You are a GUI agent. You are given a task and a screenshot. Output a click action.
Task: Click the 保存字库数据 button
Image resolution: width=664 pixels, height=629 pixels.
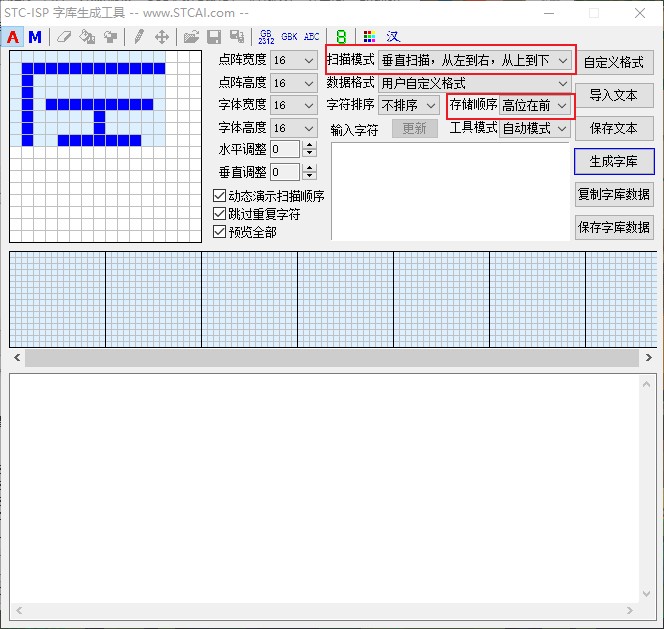coord(614,227)
